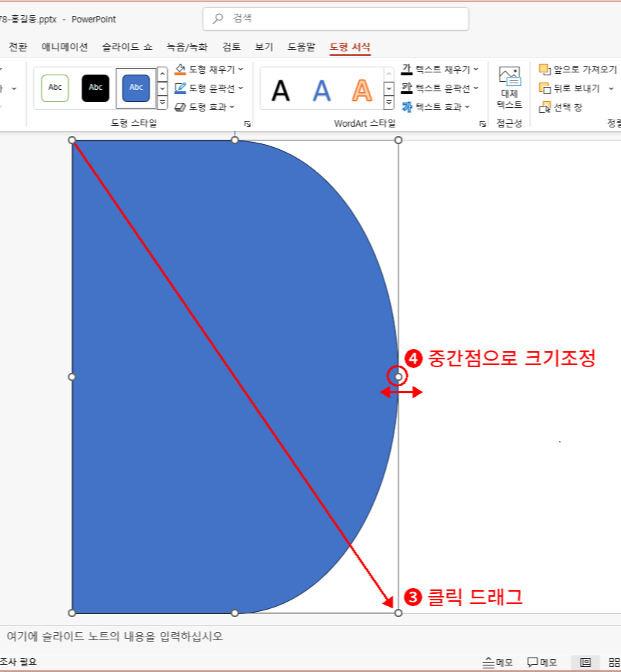Open the 전환 ribbon tab
The image size is (621, 672).
(18, 47)
